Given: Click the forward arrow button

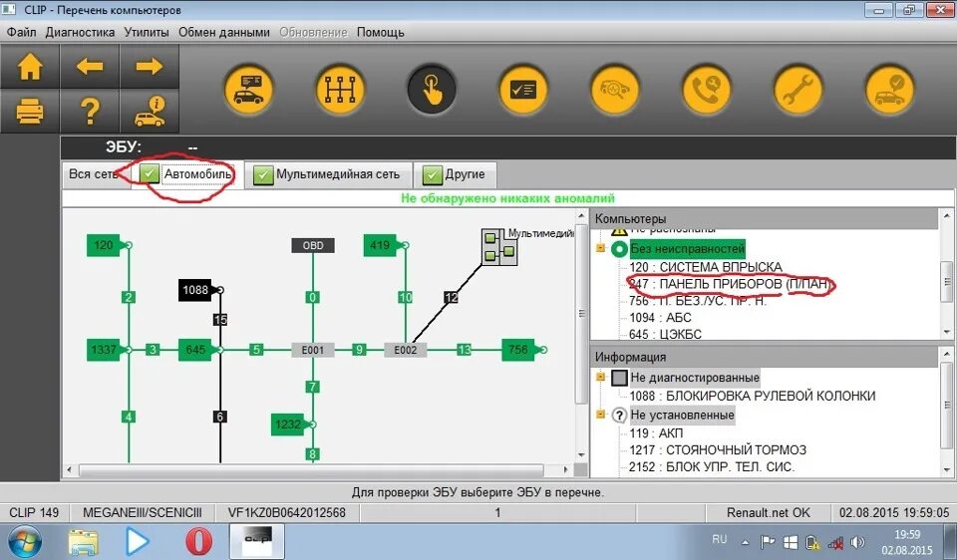Looking at the screenshot, I should (x=150, y=67).
